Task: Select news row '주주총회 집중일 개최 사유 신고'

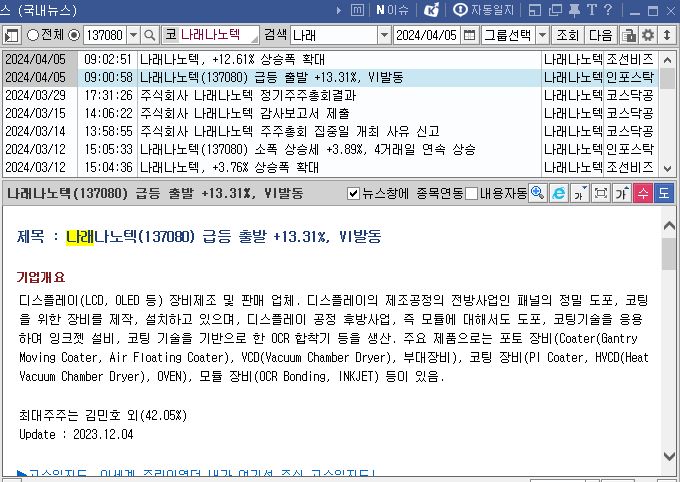Action: coord(330,131)
